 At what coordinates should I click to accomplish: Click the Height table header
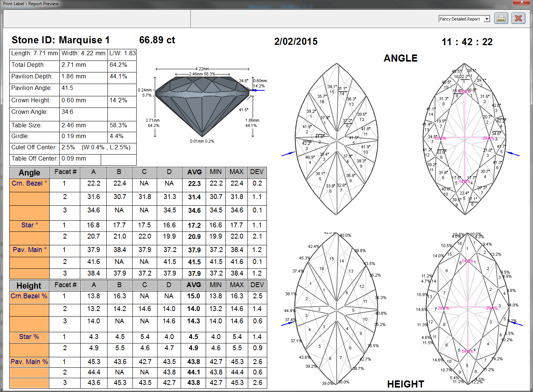pyautogui.click(x=29, y=286)
